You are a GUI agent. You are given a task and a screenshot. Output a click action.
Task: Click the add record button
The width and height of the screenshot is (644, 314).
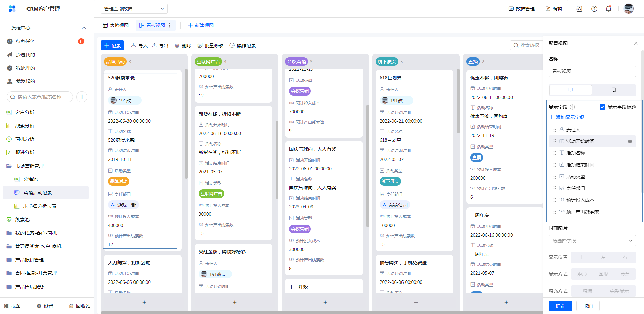[x=112, y=46]
